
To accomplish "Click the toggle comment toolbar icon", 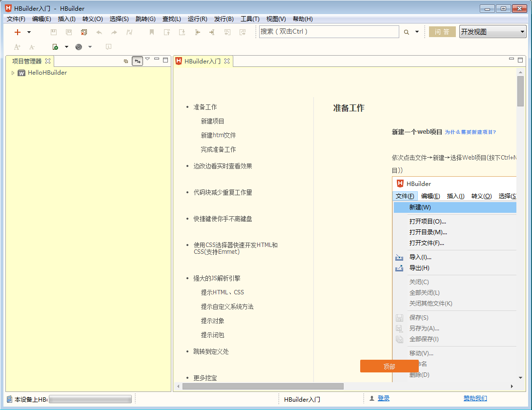I will click(x=129, y=32).
